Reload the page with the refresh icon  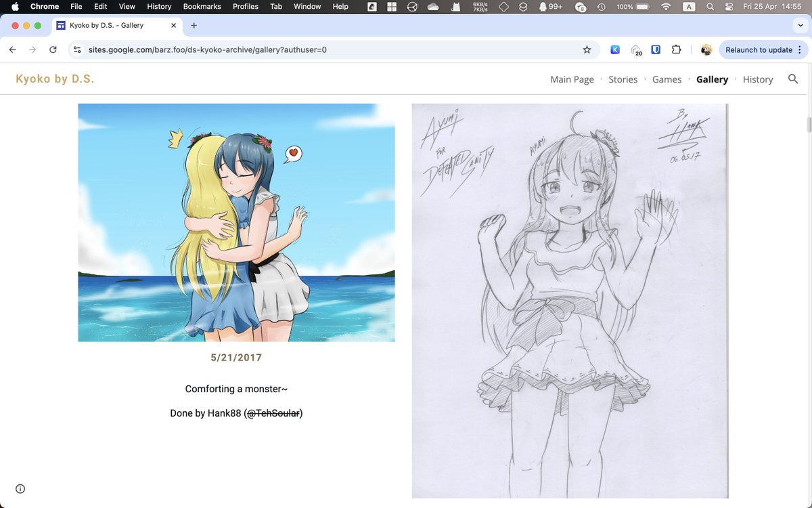pyautogui.click(x=53, y=49)
